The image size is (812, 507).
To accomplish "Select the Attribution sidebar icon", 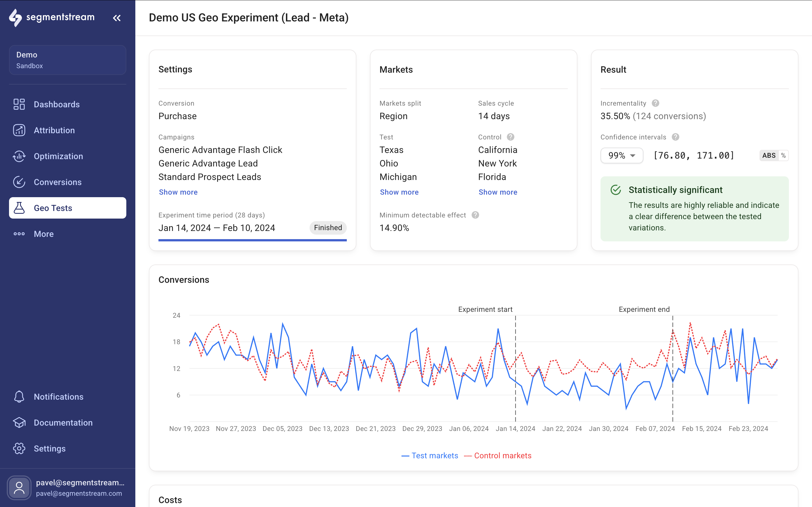I will [x=19, y=130].
